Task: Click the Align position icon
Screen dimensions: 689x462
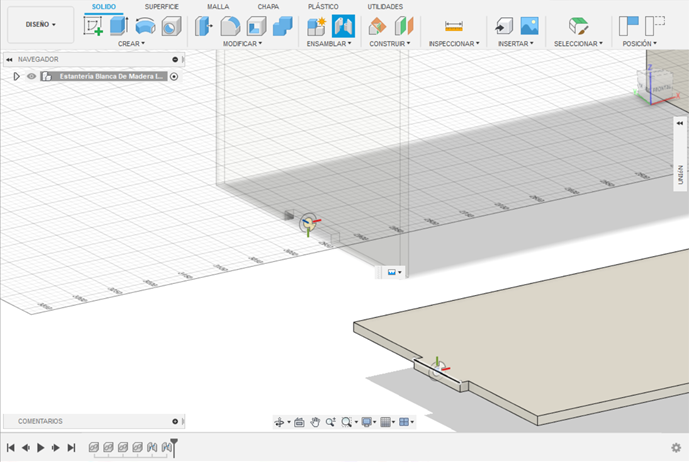Action: (629, 26)
